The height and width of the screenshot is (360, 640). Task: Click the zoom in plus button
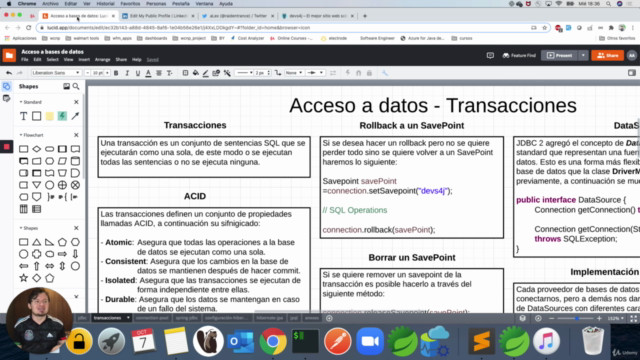tap(599, 318)
